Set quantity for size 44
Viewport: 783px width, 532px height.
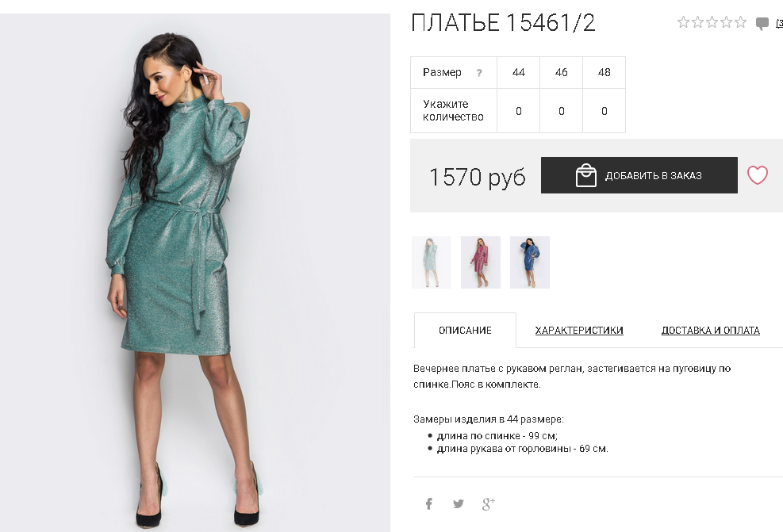point(518,111)
